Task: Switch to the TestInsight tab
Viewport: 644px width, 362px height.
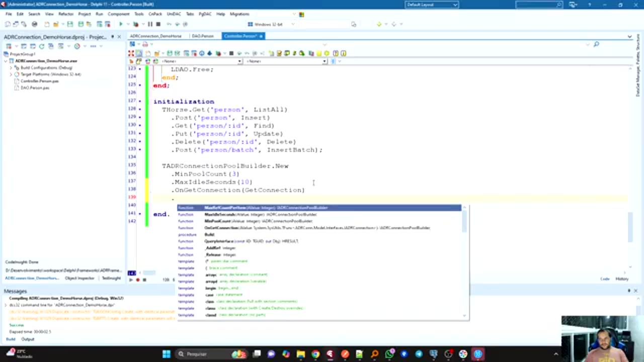Action: [x=111, y=278]
